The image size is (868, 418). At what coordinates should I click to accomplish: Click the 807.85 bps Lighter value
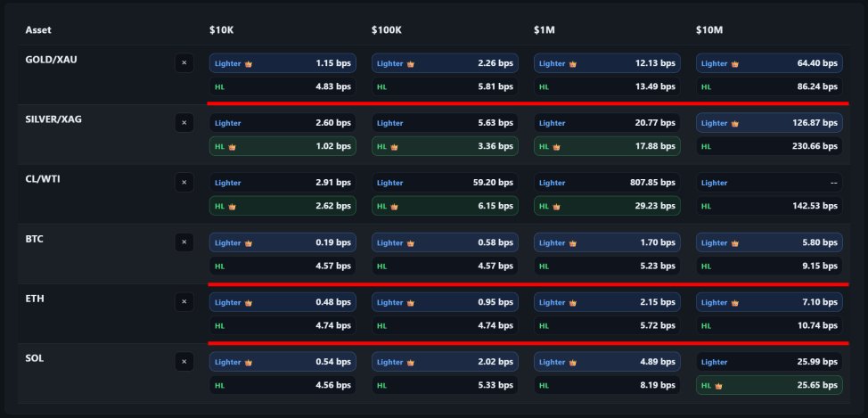click(x=652, y=183)
